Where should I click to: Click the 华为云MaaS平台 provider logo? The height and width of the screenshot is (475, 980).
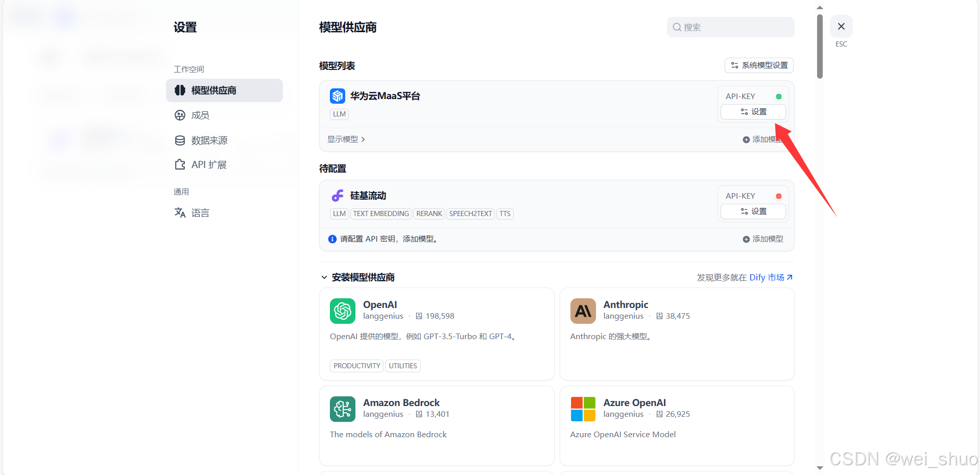[x=338, y=96]
